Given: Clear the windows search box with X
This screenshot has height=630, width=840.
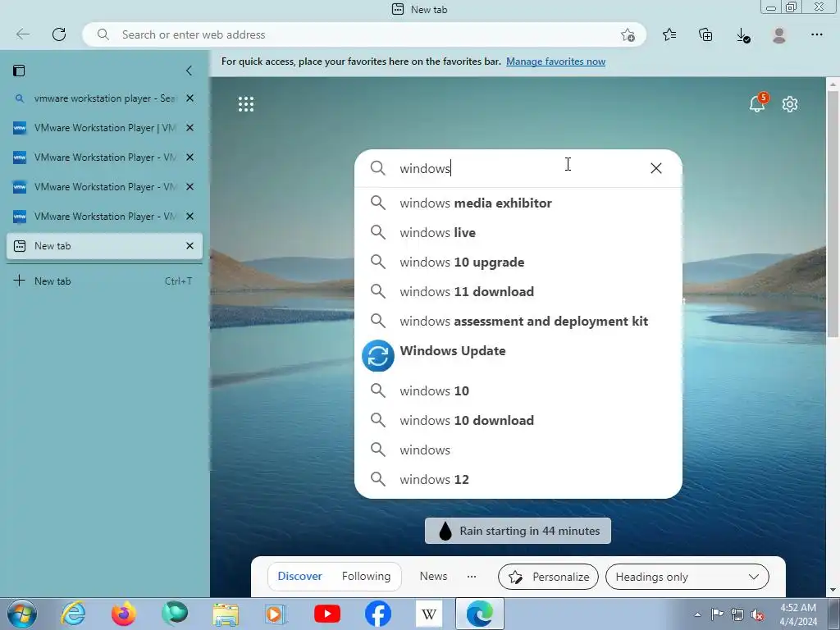Looking at the screenshot, I should [655, 168].
